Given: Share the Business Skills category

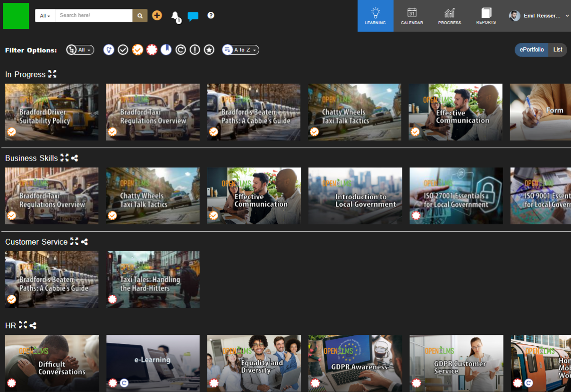Looking at the screenshot, I should click(75, 158).
